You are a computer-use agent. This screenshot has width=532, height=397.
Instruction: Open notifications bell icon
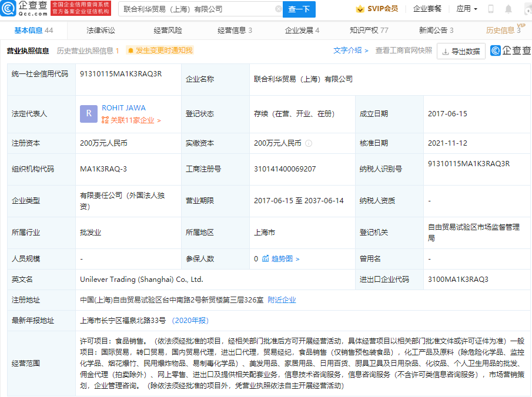(508, 9)
